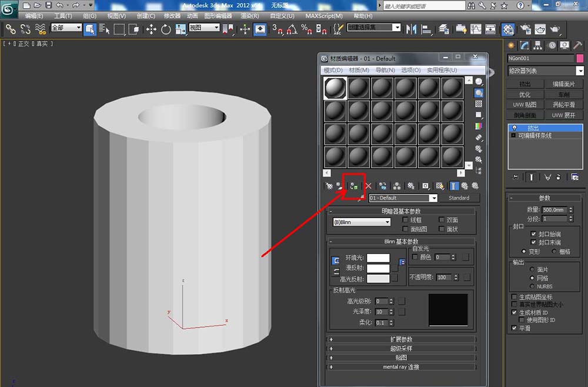588x387 pixels.
Task: Open the 视图 reference coordinate dropdown
Action: coord(204,28)
